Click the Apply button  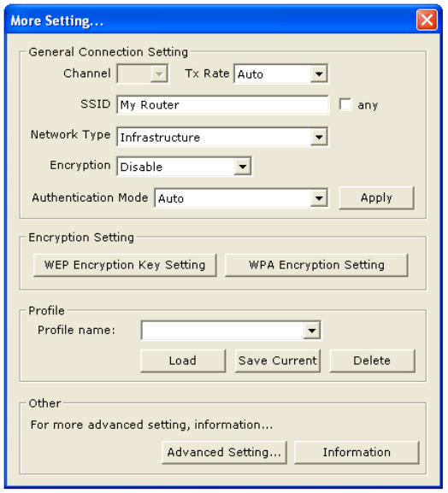click(x=376, y=197)
